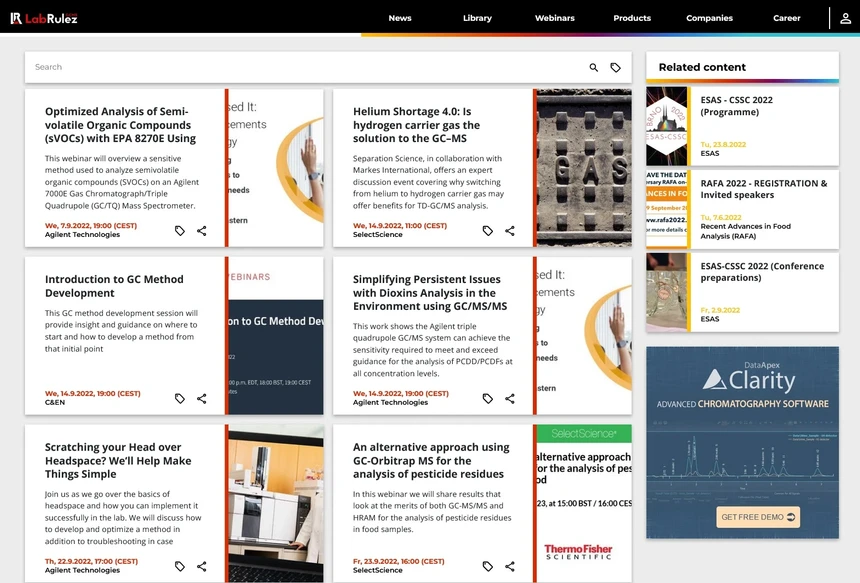The width and height of the screenshot is (860, 583).
Task: Open the DataApex Clarity software ad banner
Action: (x=742, y=442)
